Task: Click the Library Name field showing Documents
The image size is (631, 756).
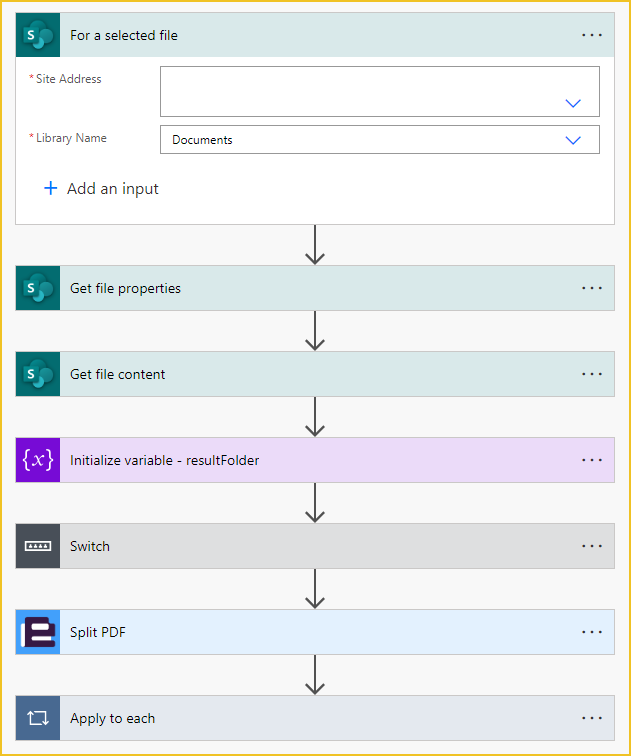Action: point(380,140)
